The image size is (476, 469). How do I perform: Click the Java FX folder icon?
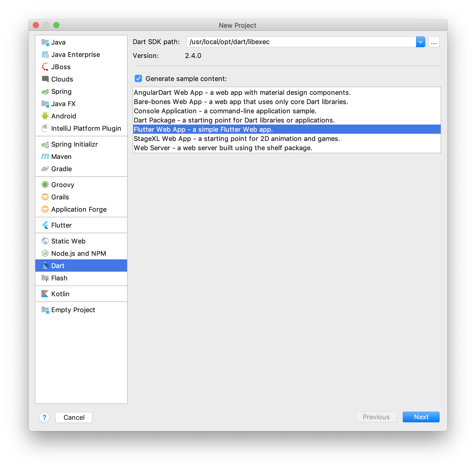point(45,104)
